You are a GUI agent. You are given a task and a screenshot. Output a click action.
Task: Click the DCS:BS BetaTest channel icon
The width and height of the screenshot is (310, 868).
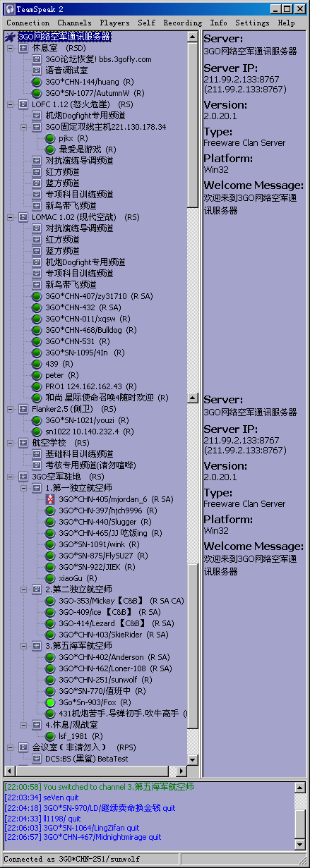click(x=37, y=759)
